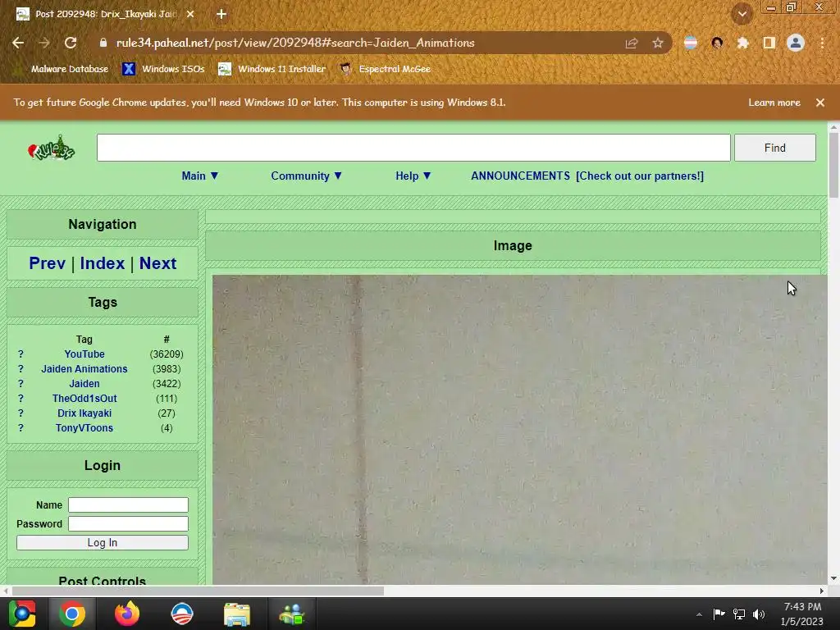Click the Find button
Screen dimensions: 840x630
[774, 148]
